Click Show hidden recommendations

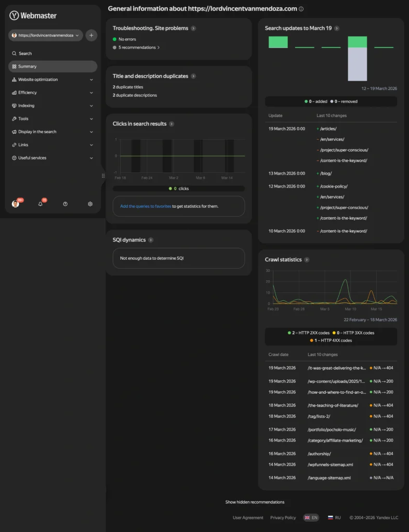tap(255, 502)
